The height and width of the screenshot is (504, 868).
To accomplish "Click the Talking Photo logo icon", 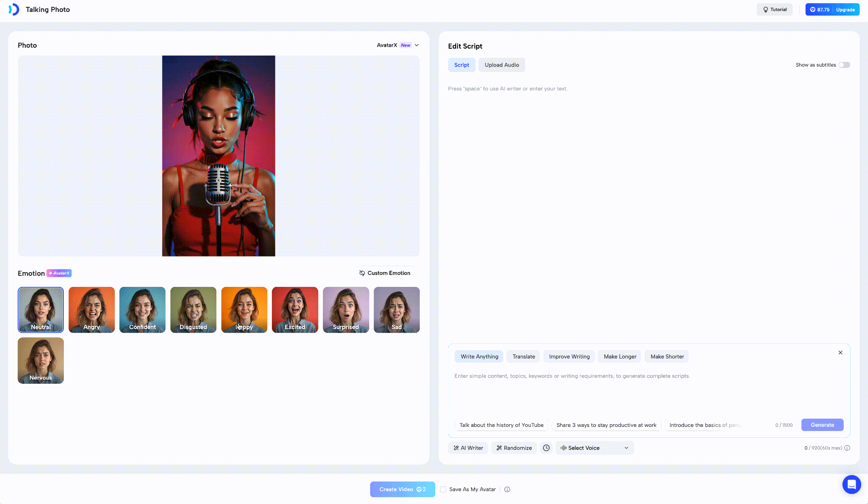I will [x=14, y=10].
